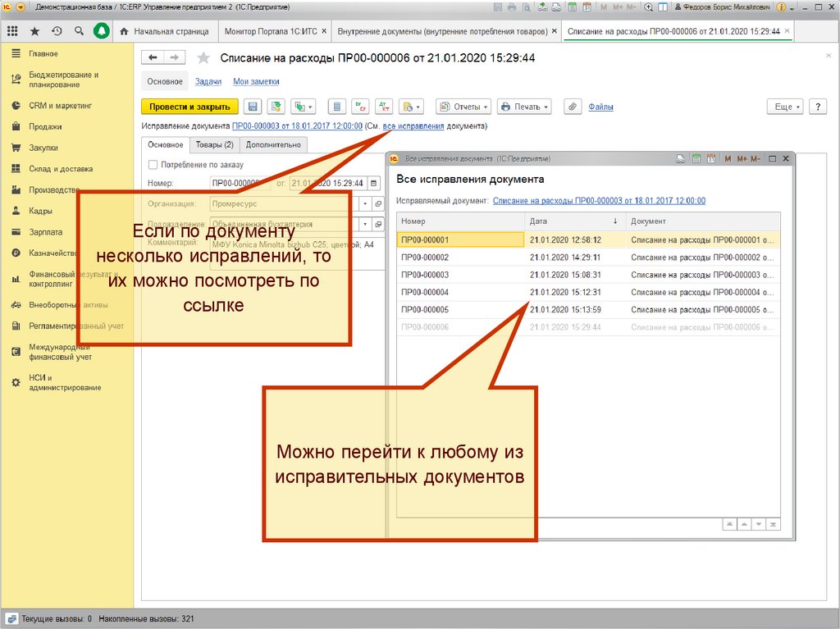Screen dimensions: 840x629
Task: Open the Продажи section in sidebar
Action: (x=45, y=126)
